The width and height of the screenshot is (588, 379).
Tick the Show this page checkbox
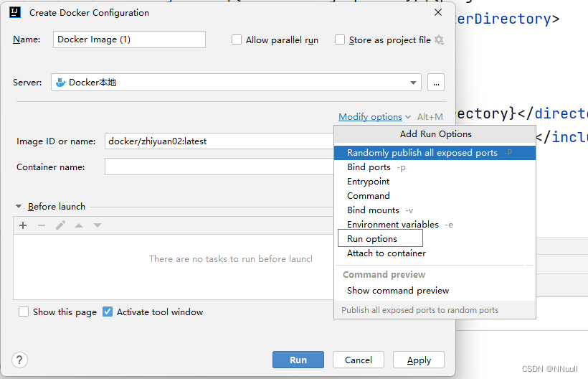24,312
